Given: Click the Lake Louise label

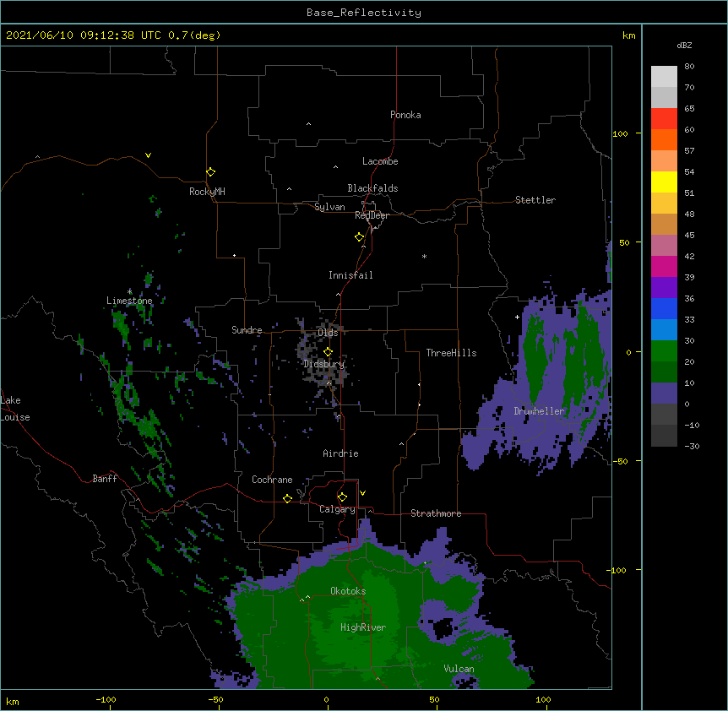Looking at the screenshot, I should pyautogui.click(x=14, y=409).
